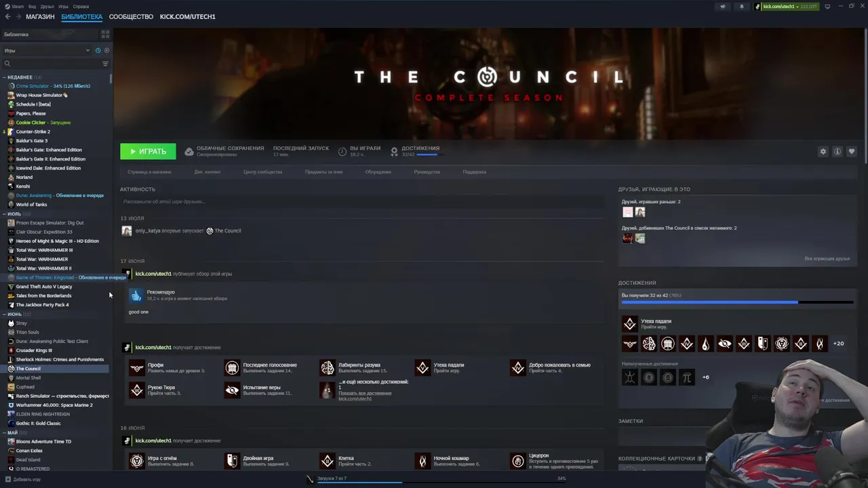Viewport: 868px width, 488px height.
Task: Open the Обсуждения link
Action: [378, 171]
